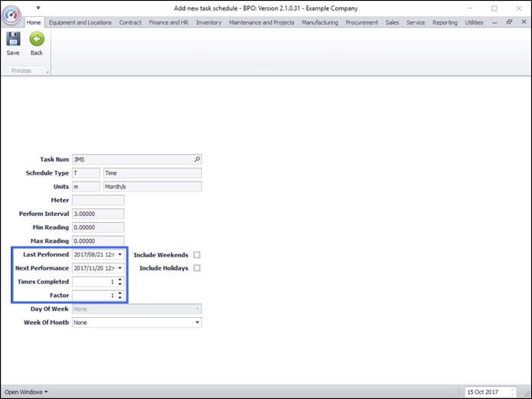
Task: Expand the Week Of Month dropdown
Action: 197,322
